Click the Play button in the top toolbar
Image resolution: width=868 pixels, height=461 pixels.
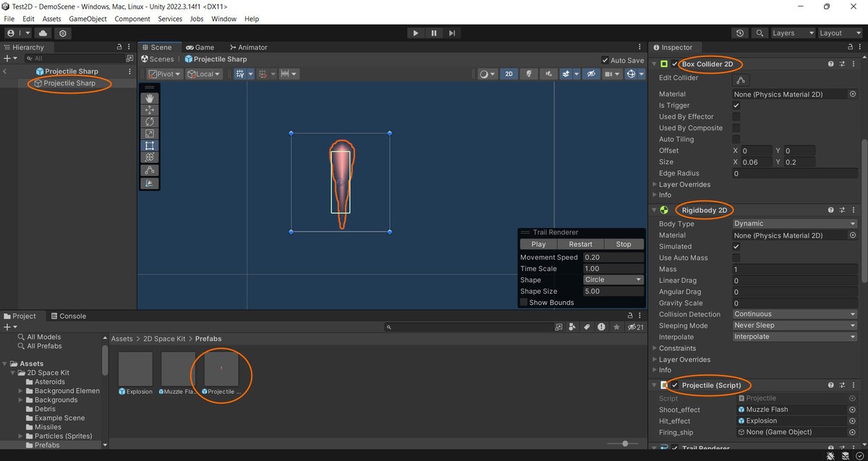(415, 33)
